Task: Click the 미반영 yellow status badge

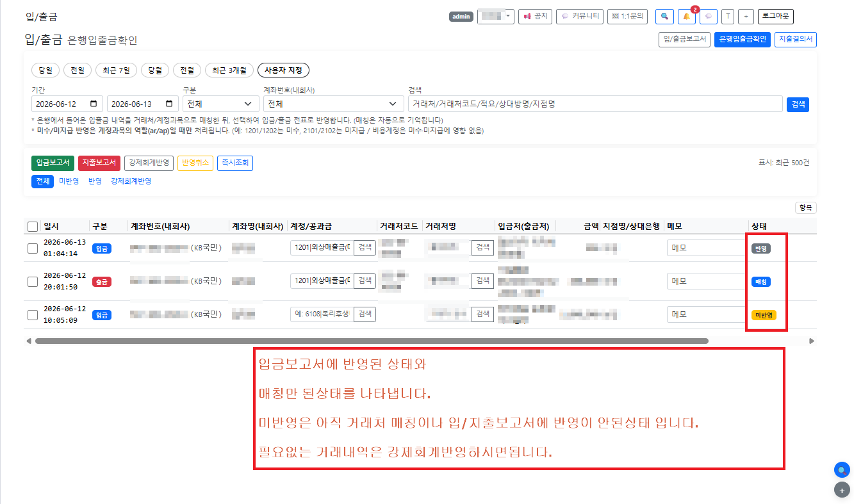Action: (x=764, y=315)
